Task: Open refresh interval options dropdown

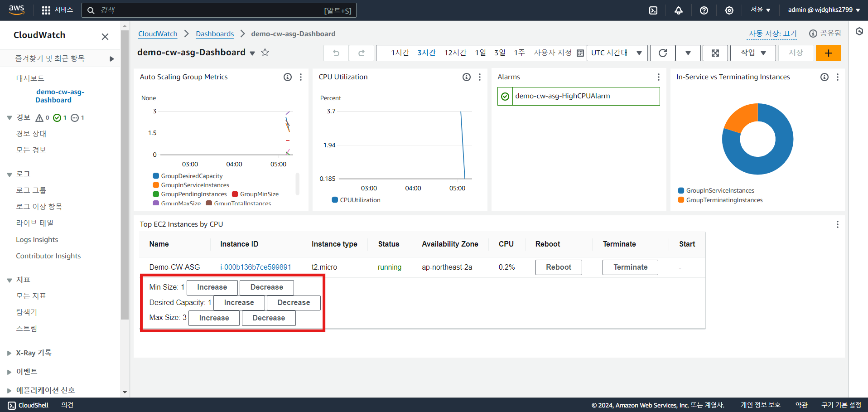Action: coord(688,53)
